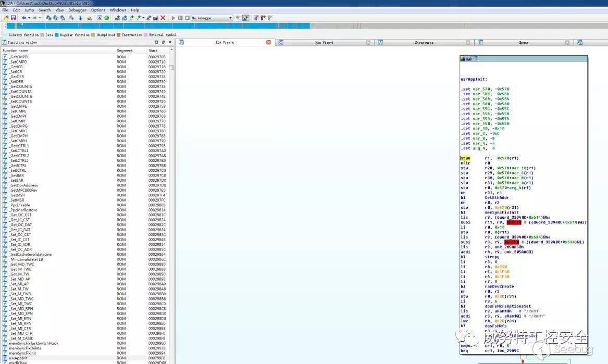The width and height of the screenshot is (608, 364).
Task: Click the highlighted toolbar icon right of debugger box
Action: (x=246, y=18)
